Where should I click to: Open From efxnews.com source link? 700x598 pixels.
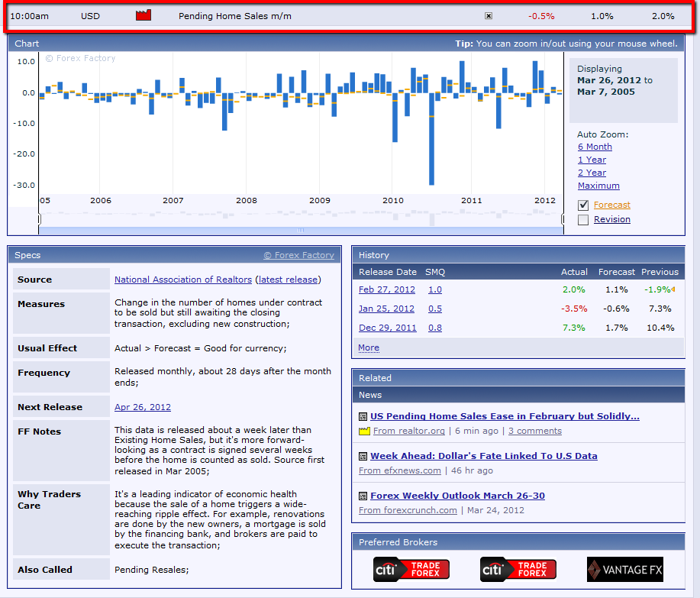[399, 470]
